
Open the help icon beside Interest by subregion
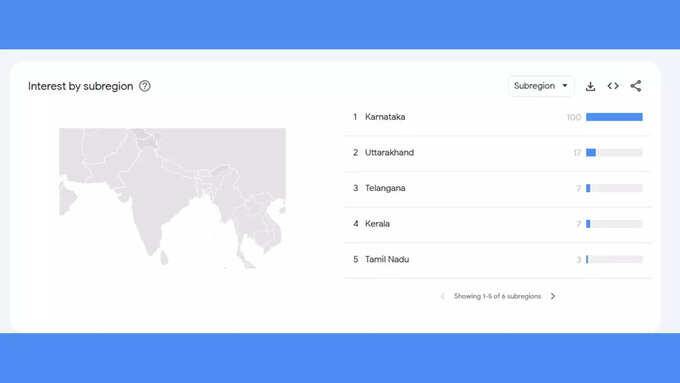click(145, 86)
